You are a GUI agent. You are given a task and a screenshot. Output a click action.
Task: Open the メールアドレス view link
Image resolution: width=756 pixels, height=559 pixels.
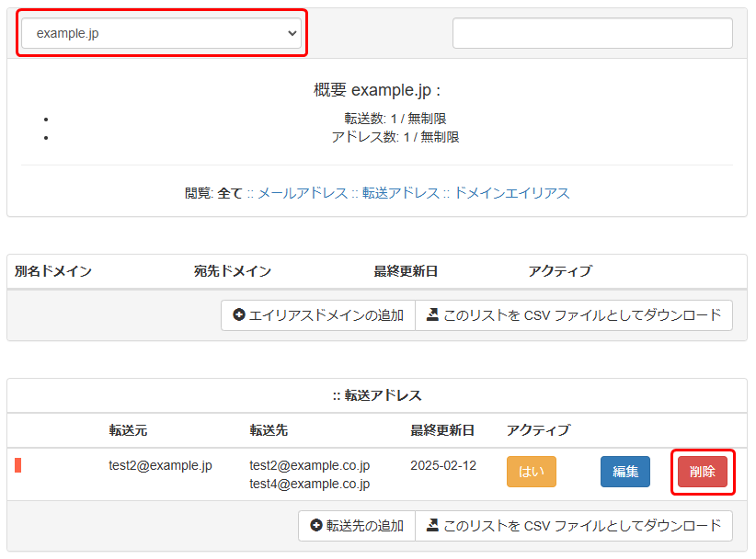(x=303, y=193)
